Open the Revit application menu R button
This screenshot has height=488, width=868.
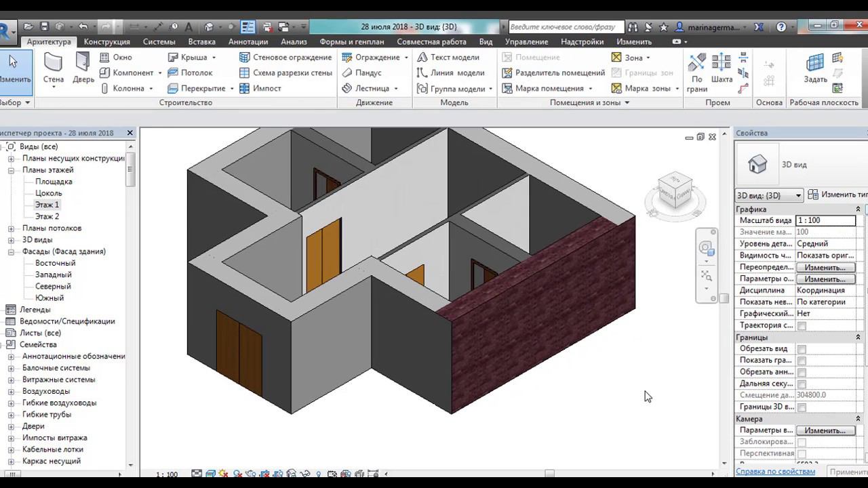click(x=5, y=30)
